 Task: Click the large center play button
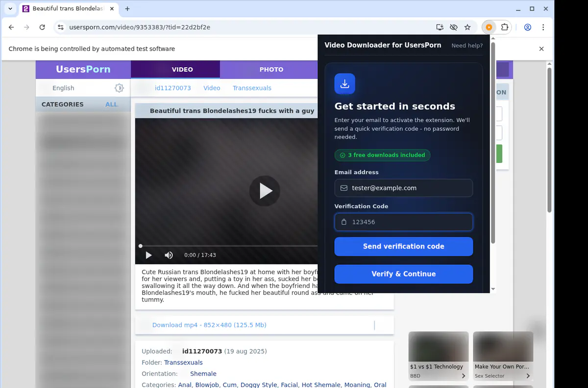(x=265, y=191)
